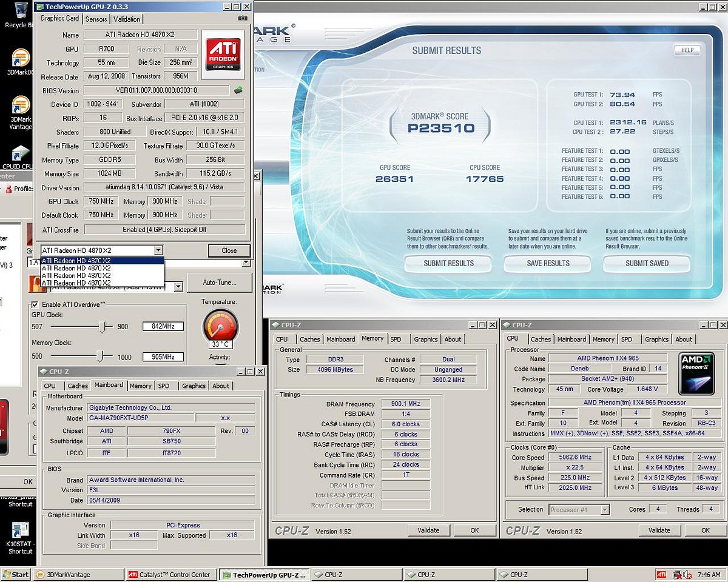Click the GPU-Z title bar icon
Screen dimensions: 728x582
pos(40,7)
